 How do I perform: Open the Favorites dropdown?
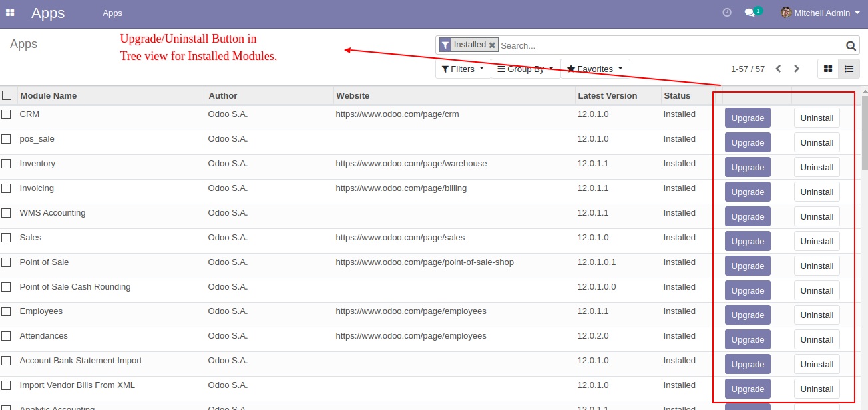pyautogui.click(x=595, y=69)
